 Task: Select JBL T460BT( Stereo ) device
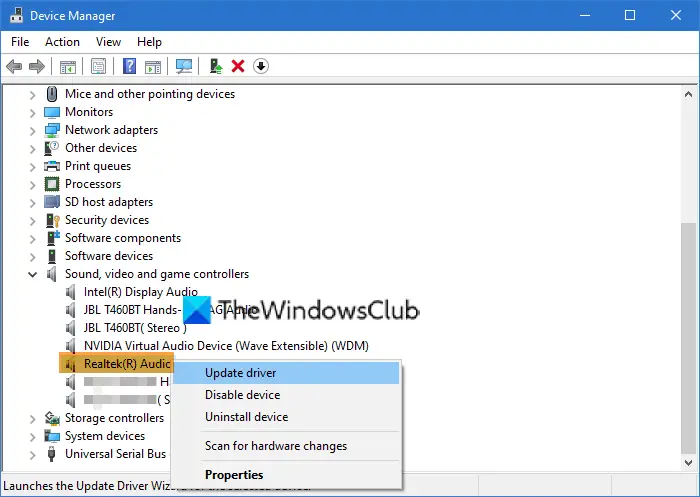pos(135,328)
